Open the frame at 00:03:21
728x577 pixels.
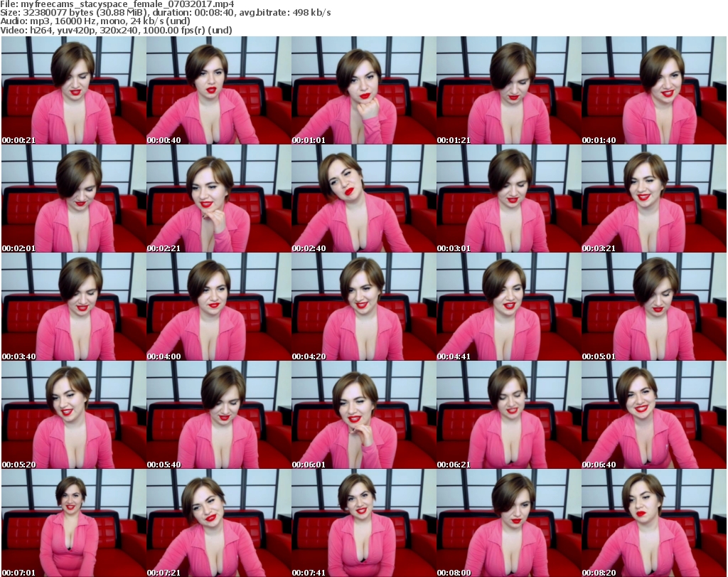654,198
